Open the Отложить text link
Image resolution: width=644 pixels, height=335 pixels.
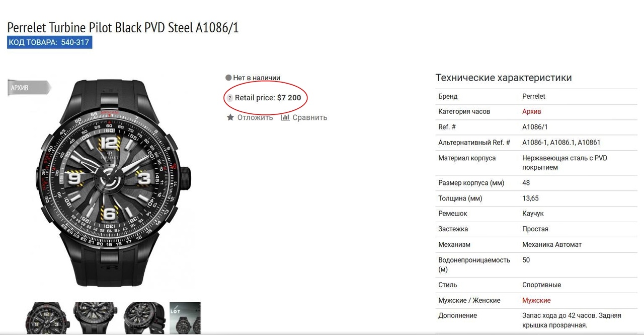coord(255,117)
